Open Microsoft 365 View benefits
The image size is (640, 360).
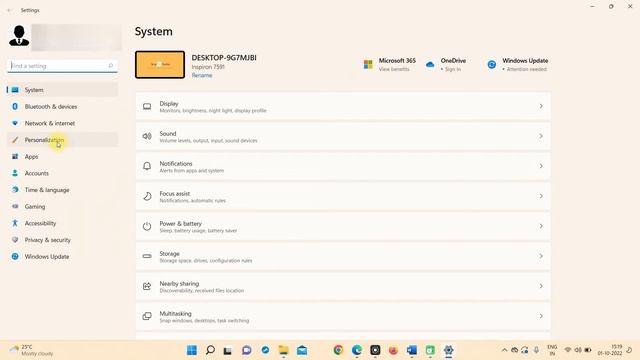pos(390,64)
